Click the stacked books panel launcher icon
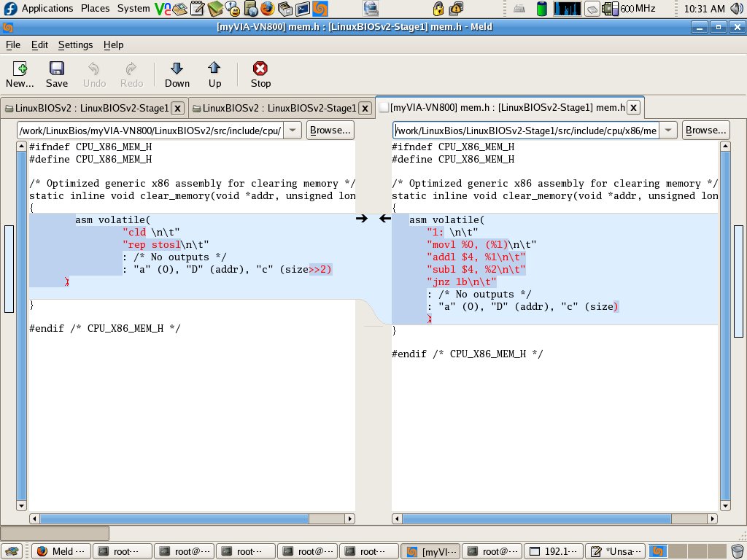 (215, 9)
